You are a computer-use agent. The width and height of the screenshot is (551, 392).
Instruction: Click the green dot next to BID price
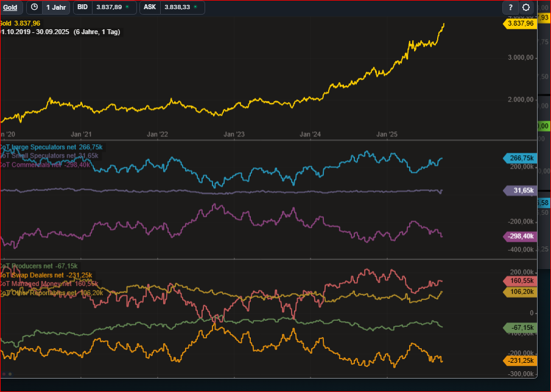click(127, 7)
